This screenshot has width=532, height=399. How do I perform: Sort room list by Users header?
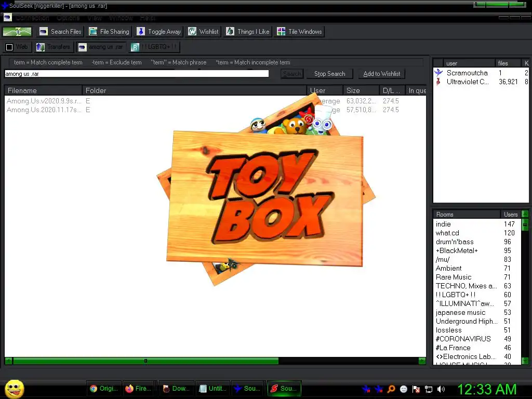tap(511, 215)
